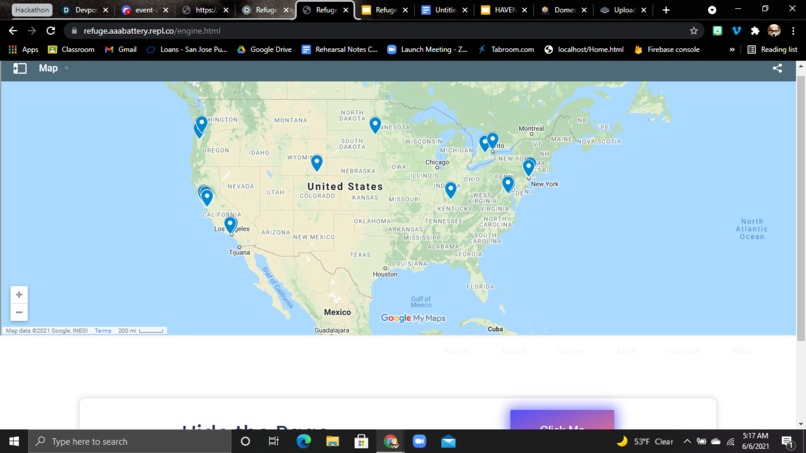
Task: Switch to the event tab
Action: click(145, 10)
